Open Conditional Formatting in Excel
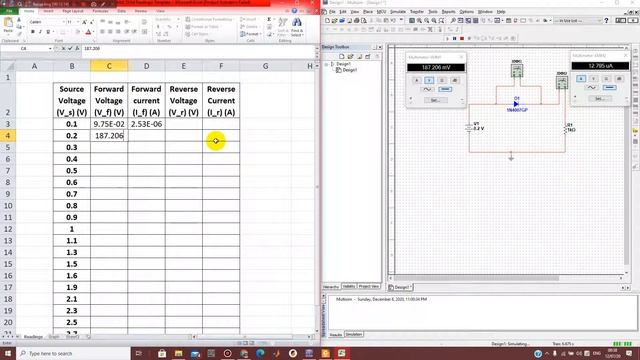This screenshot has height=360, width=640. (209, 19)
